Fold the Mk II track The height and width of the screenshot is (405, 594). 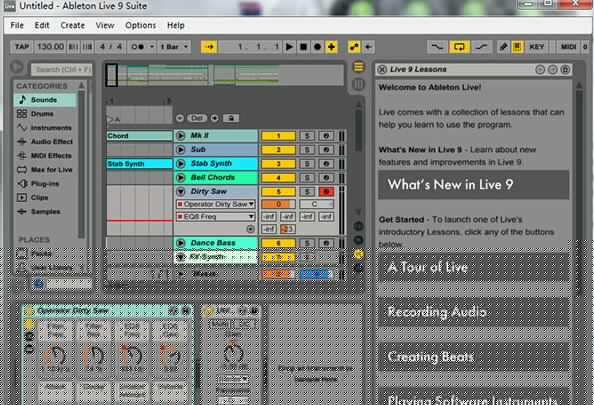pos(181,136)
